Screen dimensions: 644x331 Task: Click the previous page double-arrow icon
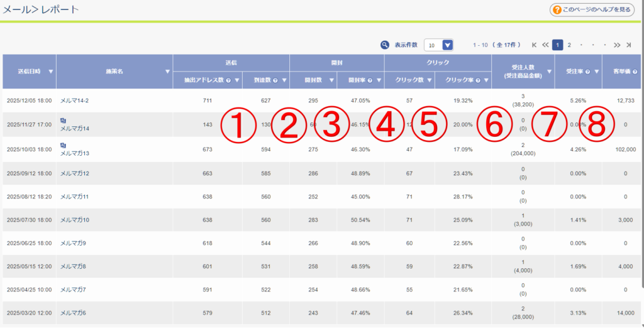pyautogui.click(x=545, y=45)
